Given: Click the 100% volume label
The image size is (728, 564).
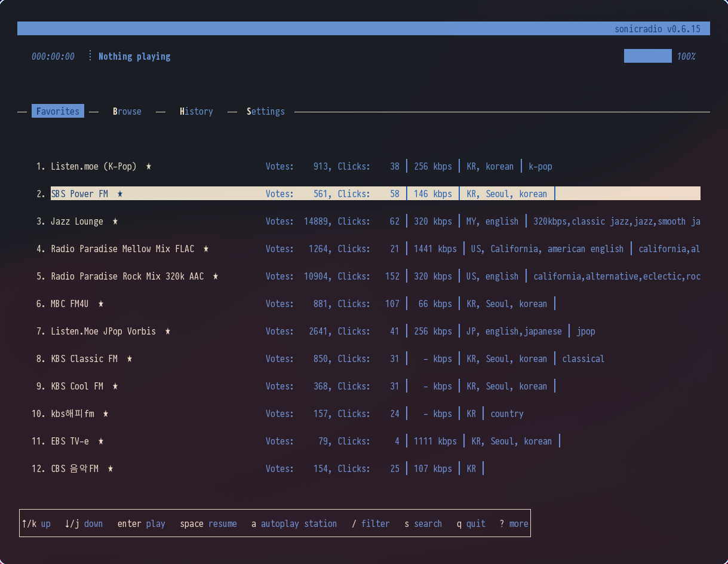Looking at the screenshot, I should [x=686, y=56].
